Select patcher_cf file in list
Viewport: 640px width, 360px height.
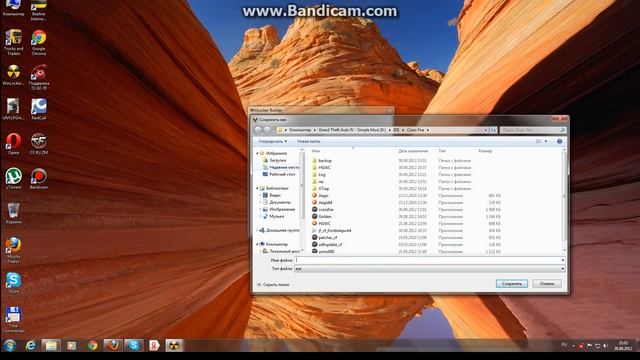[x=328, y=237]
